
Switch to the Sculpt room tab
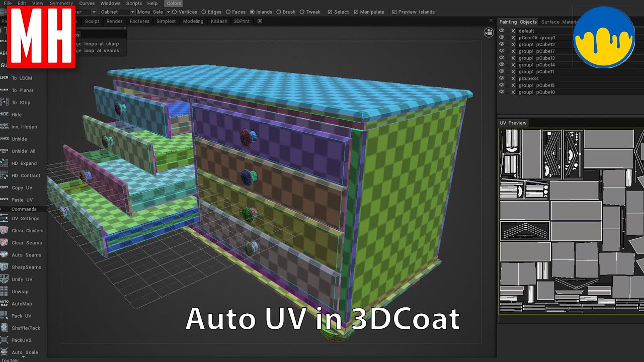point(92,21)
